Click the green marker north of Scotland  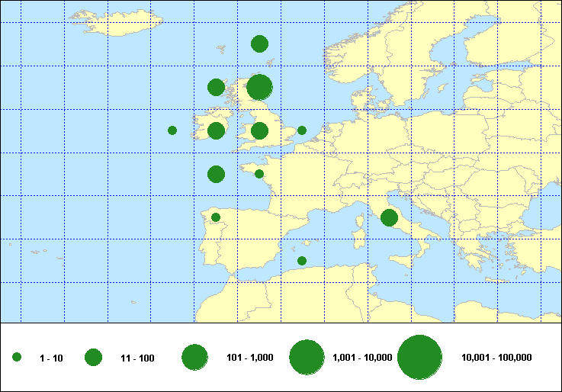259,43
